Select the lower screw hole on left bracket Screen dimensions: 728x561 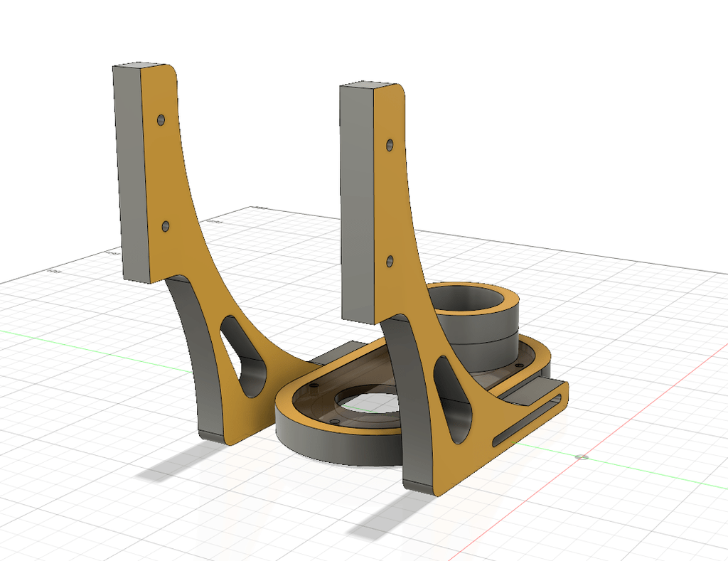coord(165,226)
